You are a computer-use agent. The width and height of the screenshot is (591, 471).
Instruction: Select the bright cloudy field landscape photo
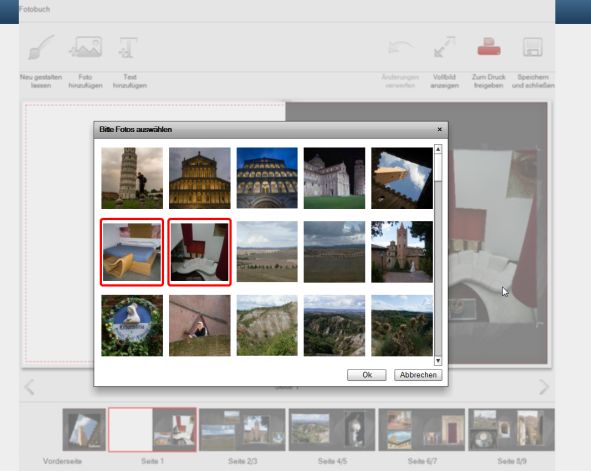(267, 252)
